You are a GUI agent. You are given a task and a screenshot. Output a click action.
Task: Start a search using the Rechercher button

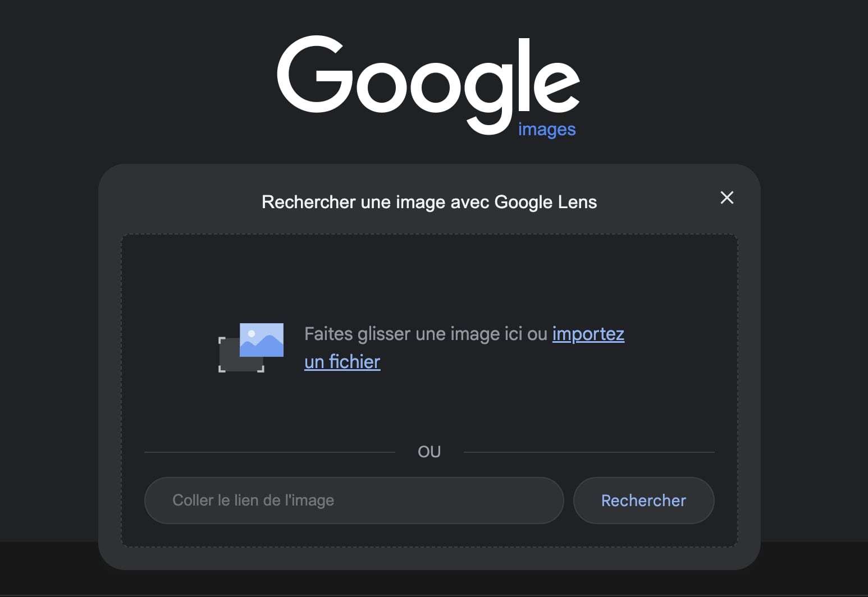(x=643, y=500)
